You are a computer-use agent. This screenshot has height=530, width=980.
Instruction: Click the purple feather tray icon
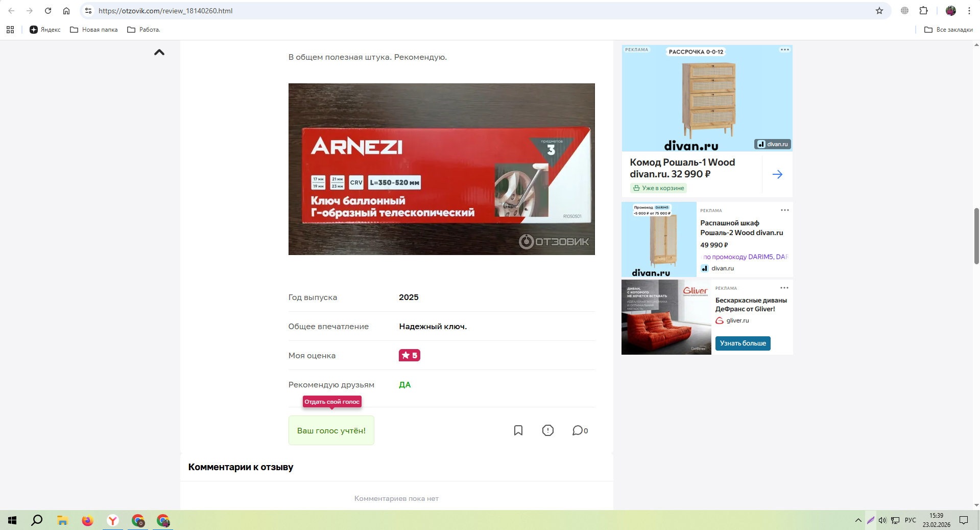[871, 520]
